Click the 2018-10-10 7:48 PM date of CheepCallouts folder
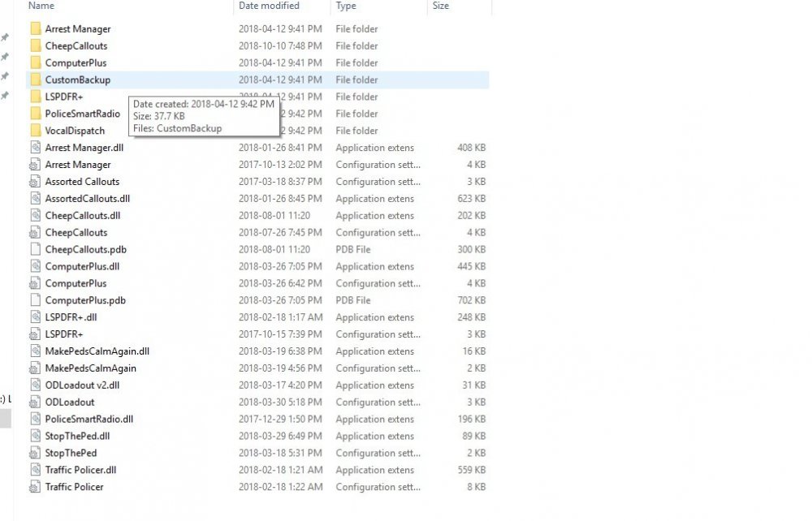 click(280, 46)
